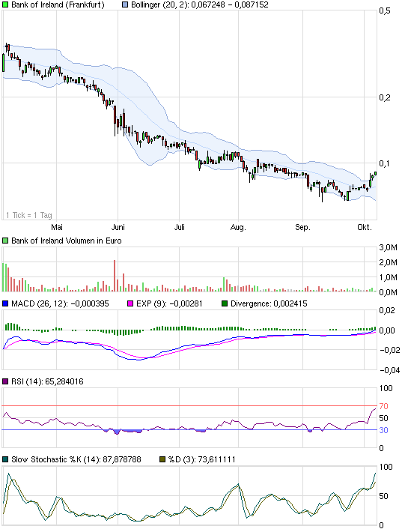
Task: Click the 3,0M volume axis label
Action: click(x=388, y=247)
